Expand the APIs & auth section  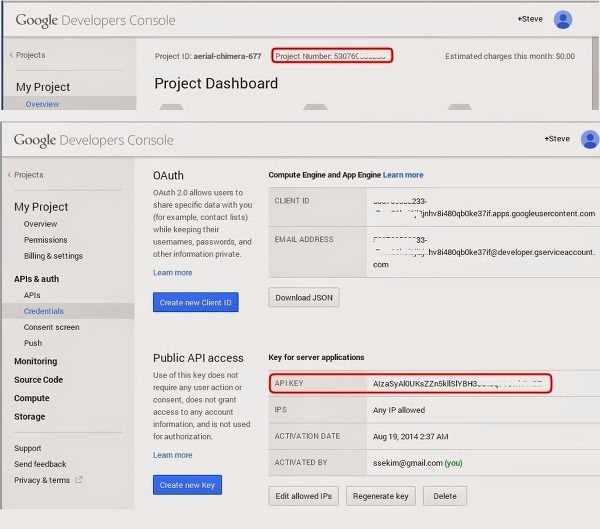click(x=36, y=279)
